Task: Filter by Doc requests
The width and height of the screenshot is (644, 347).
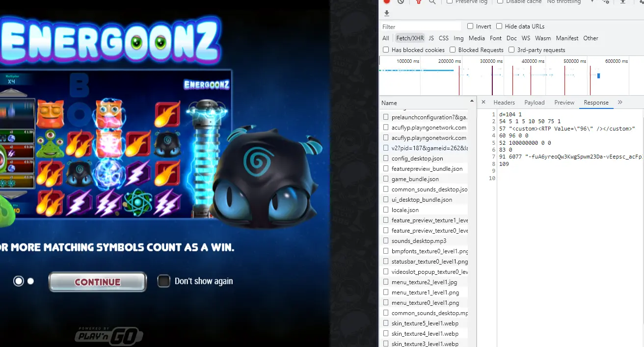Action: tap(511, 38)
